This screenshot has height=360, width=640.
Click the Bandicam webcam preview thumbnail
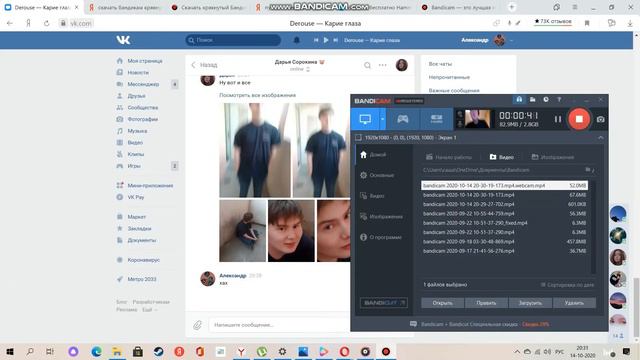[x=477, y=119]
